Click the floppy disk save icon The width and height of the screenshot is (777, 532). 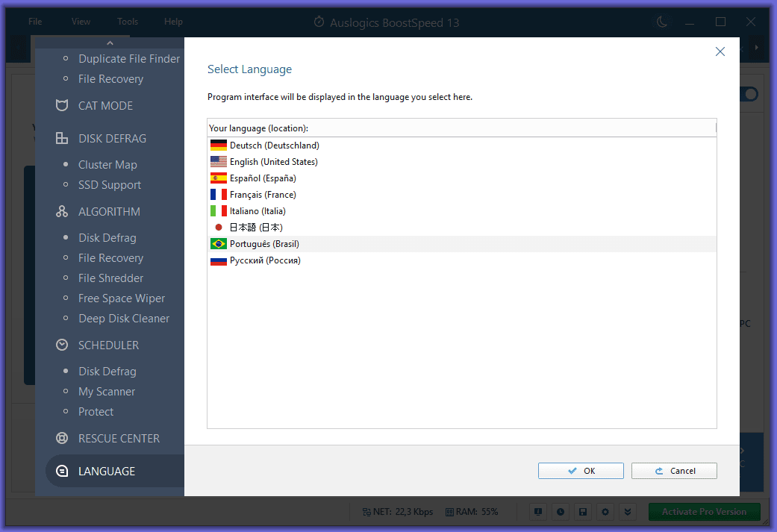click(x=583, y=512)
